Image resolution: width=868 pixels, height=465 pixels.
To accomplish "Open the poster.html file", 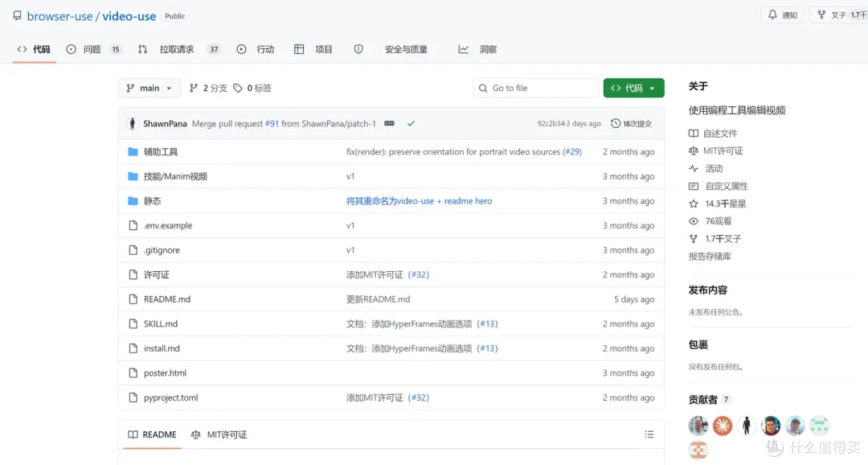I will [x=165, y=373].
